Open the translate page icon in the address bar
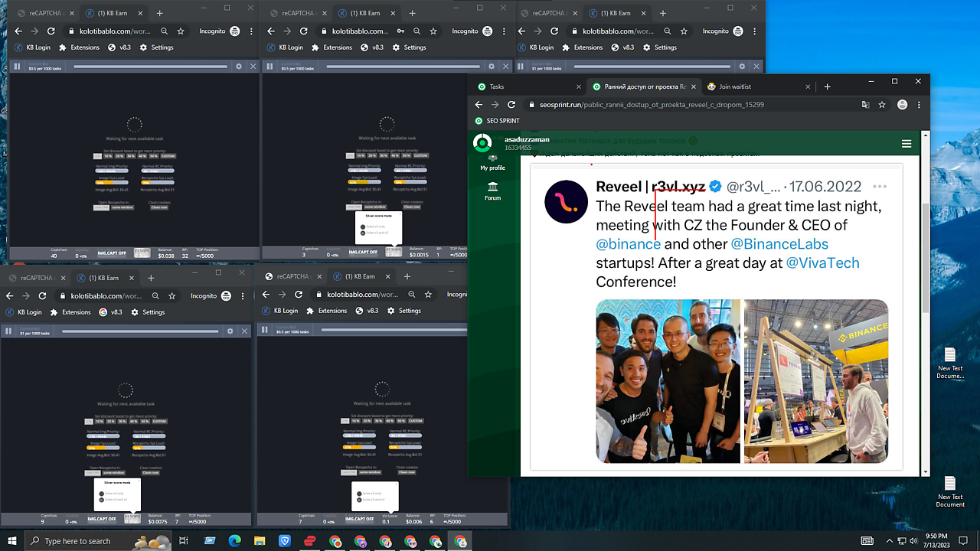 [x=865, y=105]
